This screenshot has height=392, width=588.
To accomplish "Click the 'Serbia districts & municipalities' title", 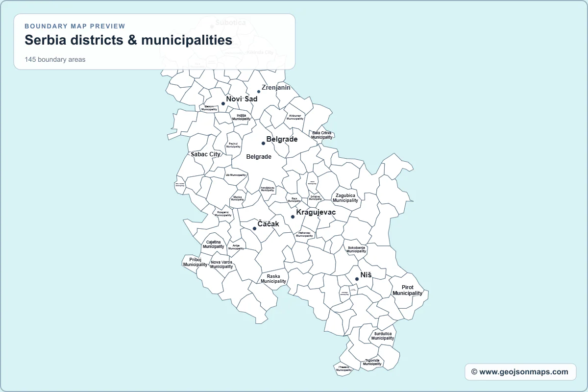I will pyautogui.click(x=128, y=40).
